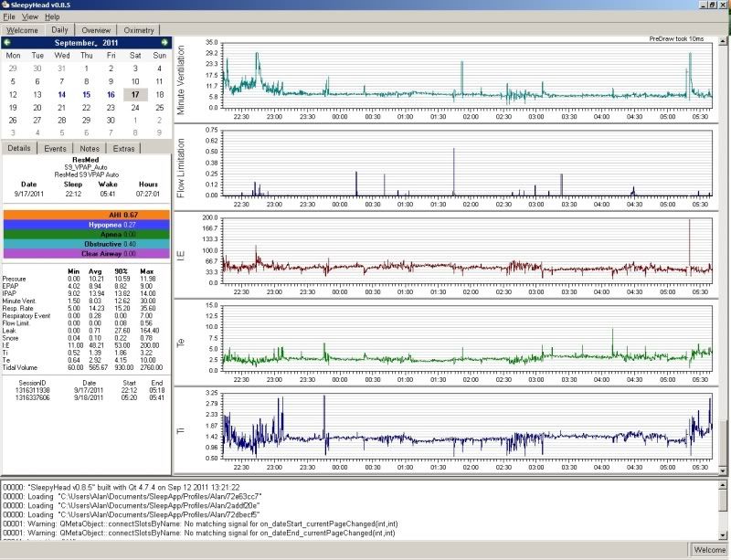Switch to the Extras sub-tab

[123, 149]
